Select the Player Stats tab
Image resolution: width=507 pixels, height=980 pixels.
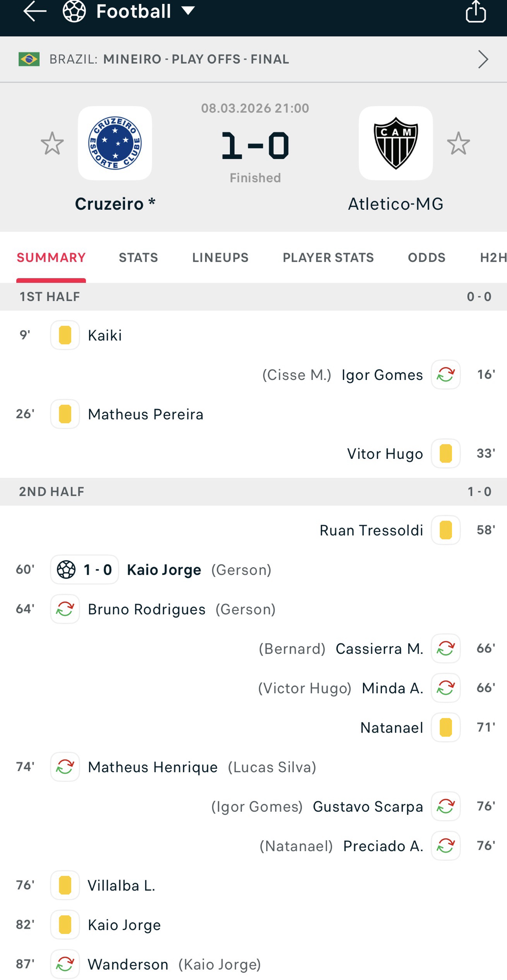tap(328, 258)
